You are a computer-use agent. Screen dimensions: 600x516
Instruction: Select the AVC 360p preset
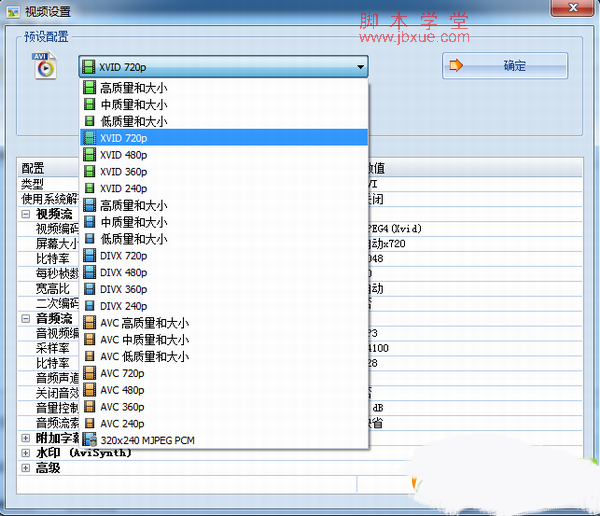[x=224, y=407]
